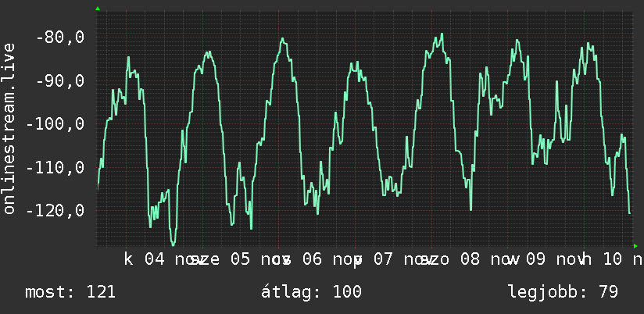Click the 'p 07 nov' date label
The image size is (644, 314).
coord(394,259)
